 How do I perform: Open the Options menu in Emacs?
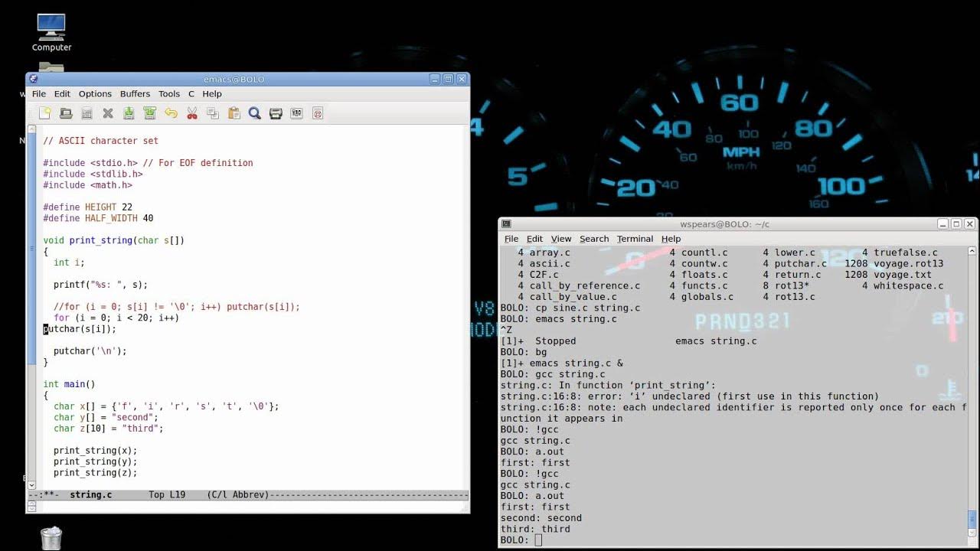pos(95,94)
